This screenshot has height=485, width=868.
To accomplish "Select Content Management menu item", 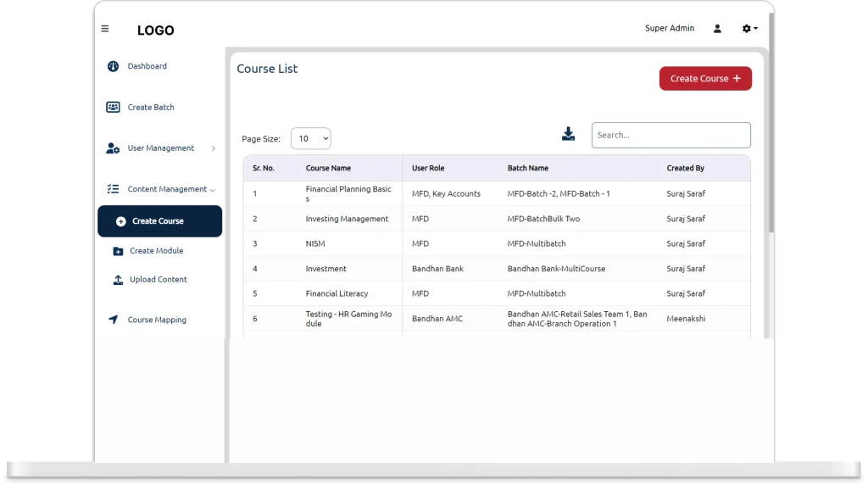I will [x=167, y=189].
